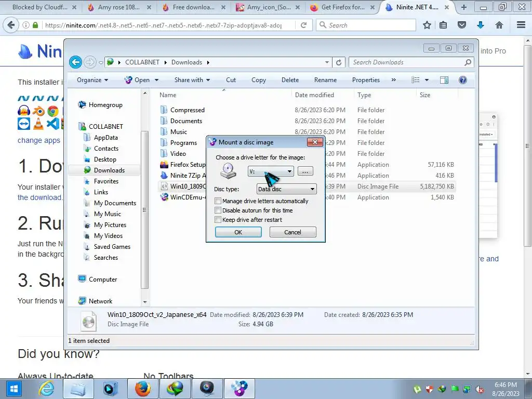Image resolution: width=532 pixels, height=399 pixels.
Task: Open the Share with dropdown
Action: [192, 80]
